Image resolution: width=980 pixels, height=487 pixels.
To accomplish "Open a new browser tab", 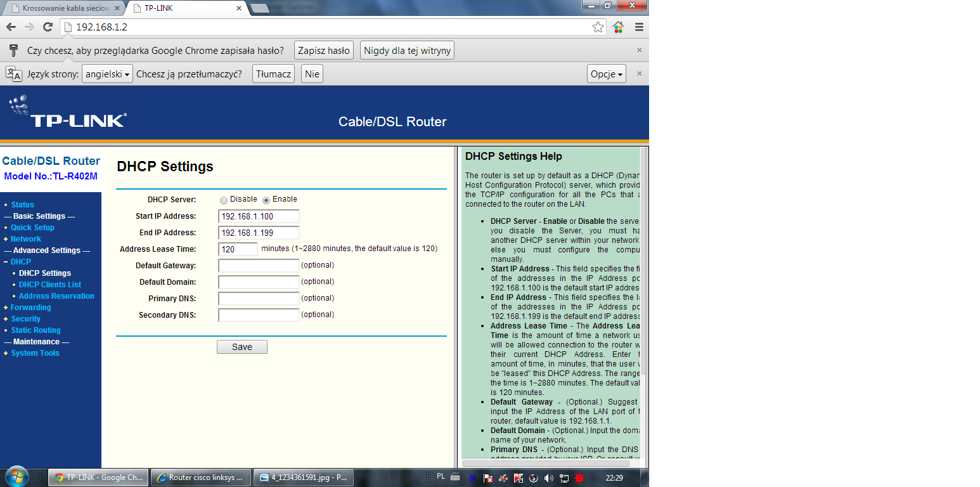I will [259, 9].
